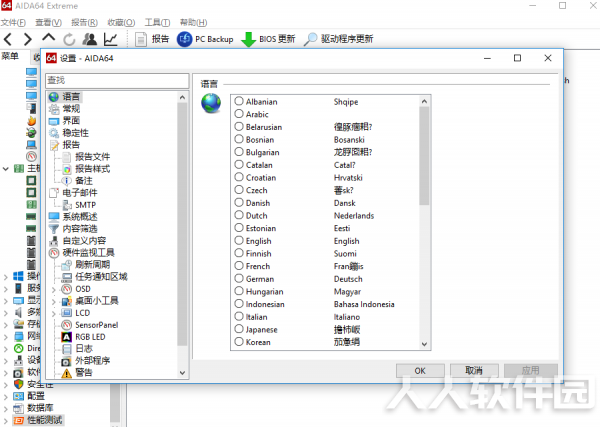Image resolution: width=600 pixels, height=427 pixels.
Task: Open 稳定性 stability settings
Action: [69, 133]
